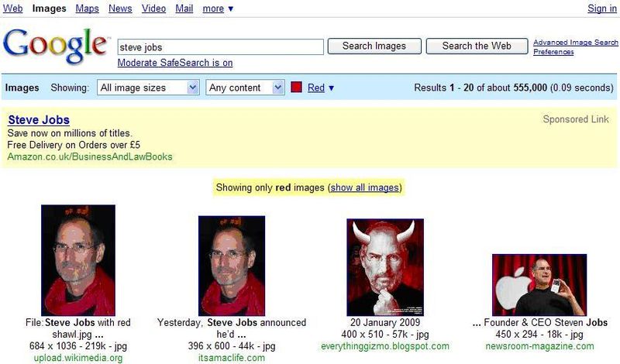
Task: Click the newsroom-magazine.com source text
Action: 539,346
